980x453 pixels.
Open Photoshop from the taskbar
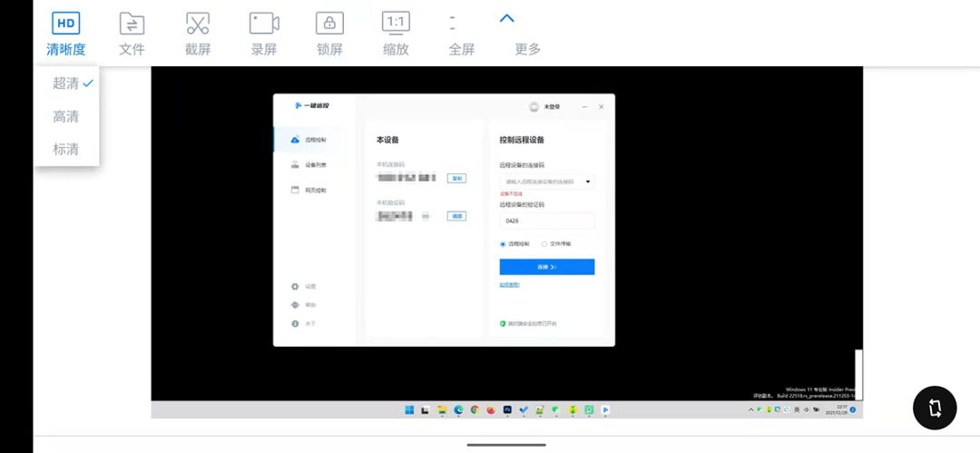(x=507, y=409)
